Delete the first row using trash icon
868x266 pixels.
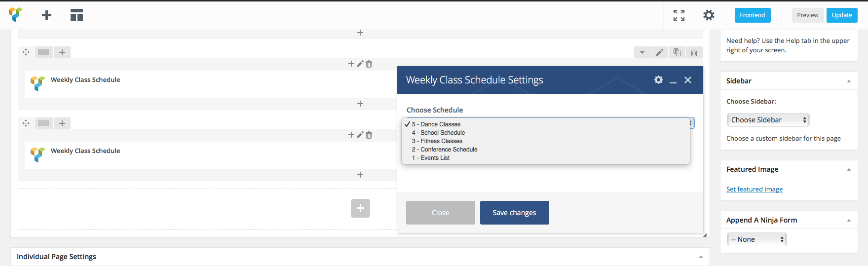[x=694, y=52]
